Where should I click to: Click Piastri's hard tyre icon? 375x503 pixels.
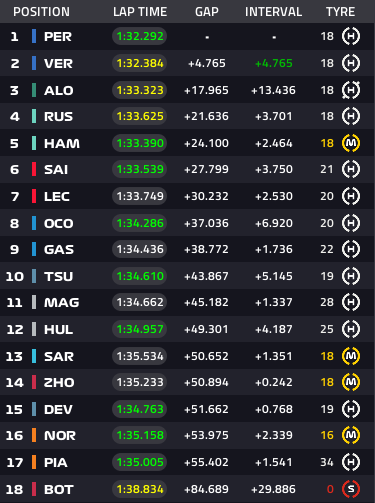coord(351,462)
